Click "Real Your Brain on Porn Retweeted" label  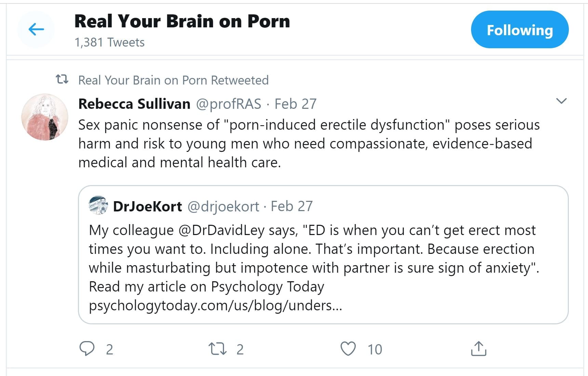(173, 80)
